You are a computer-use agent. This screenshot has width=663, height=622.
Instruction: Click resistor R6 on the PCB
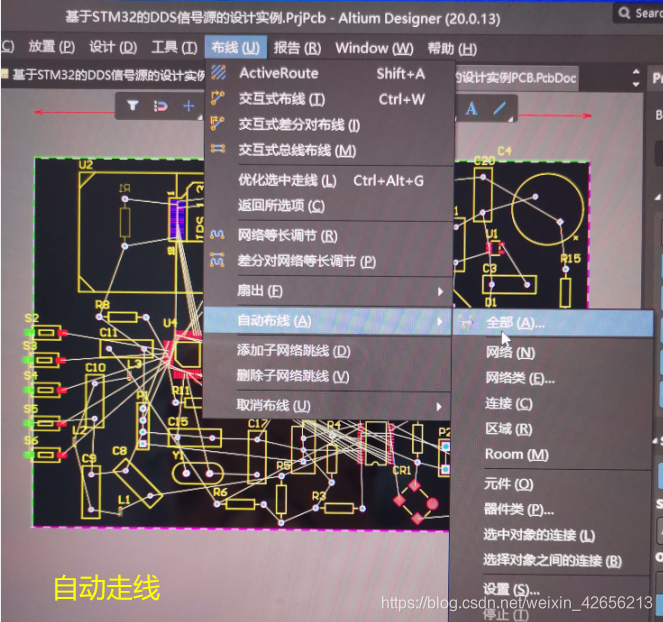coord(240,504)
